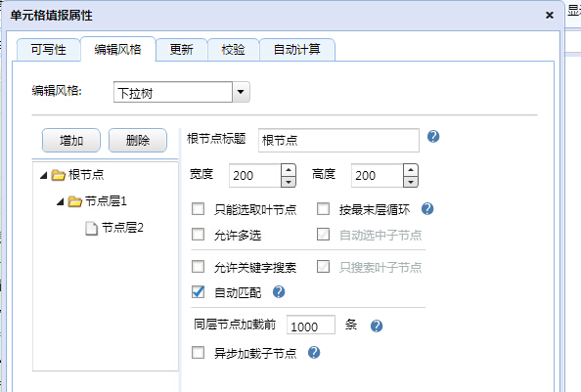This screenshot has height=392, width=581.
Task: Click the 增加 button
Action: click(x=71, y=141)
